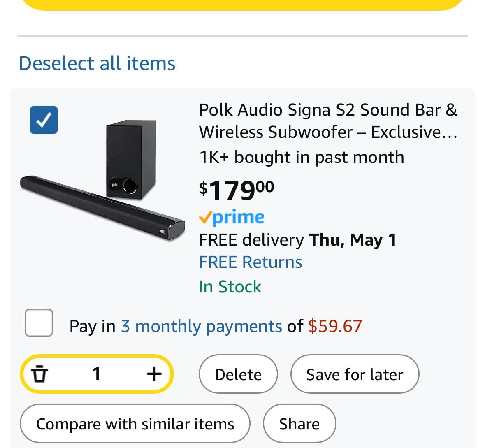This screenshot has width=485, height=448.
Task: Enable the monthly payments checkbox
Action: pyautogui.click(x=39, y=323)
